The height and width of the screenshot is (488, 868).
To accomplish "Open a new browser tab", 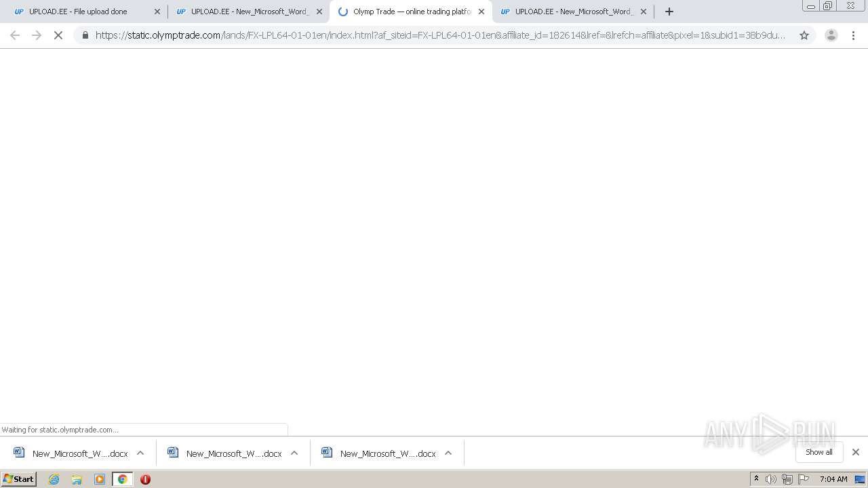I will (669, 12).
